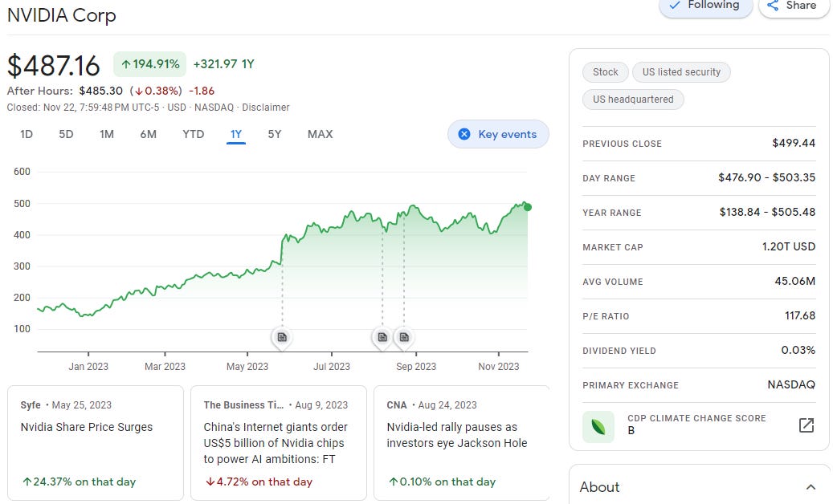Click the green leaf CDP icon
833x504 pixels.
tap(598, 426)
